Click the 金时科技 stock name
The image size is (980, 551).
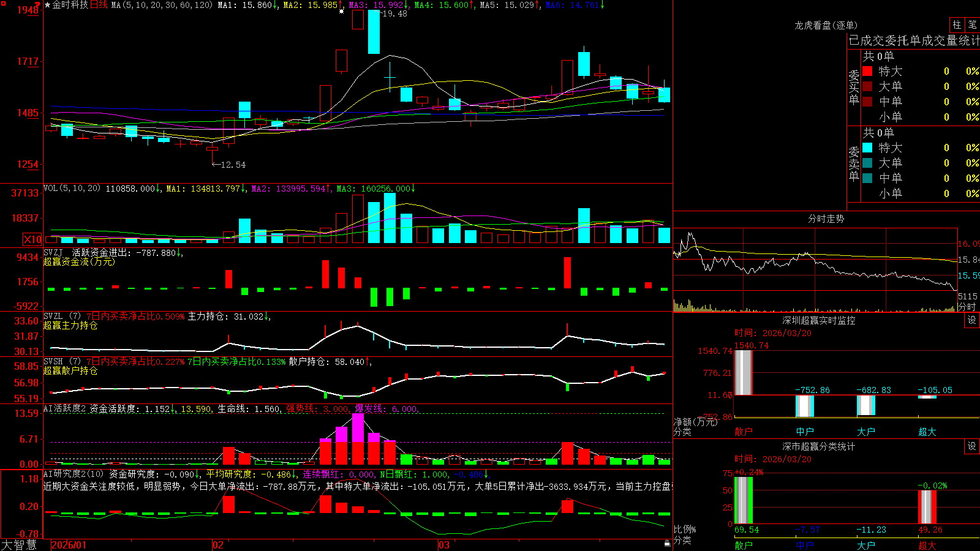tap(70, 5)
